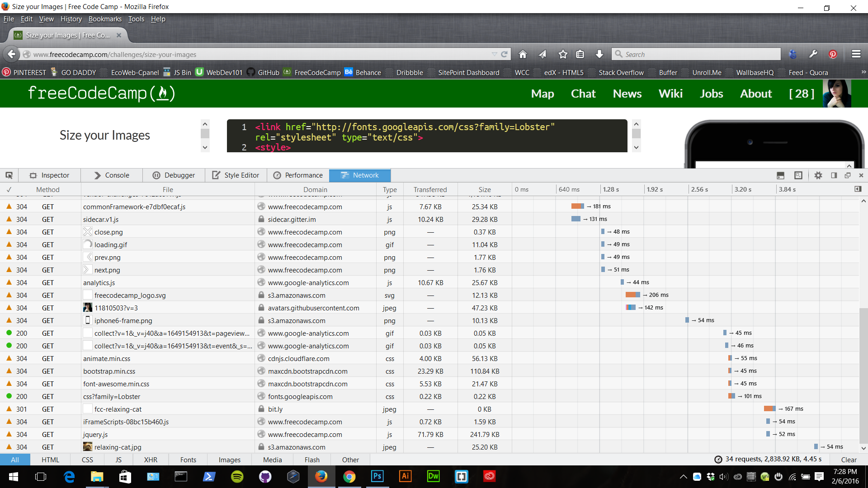Dock devtools to side of browser

click(834, 175)
